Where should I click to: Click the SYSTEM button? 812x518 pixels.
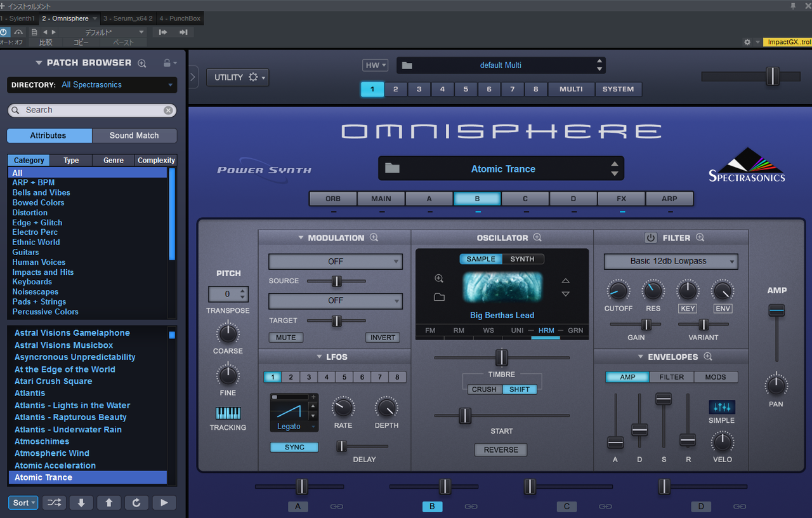619,90
